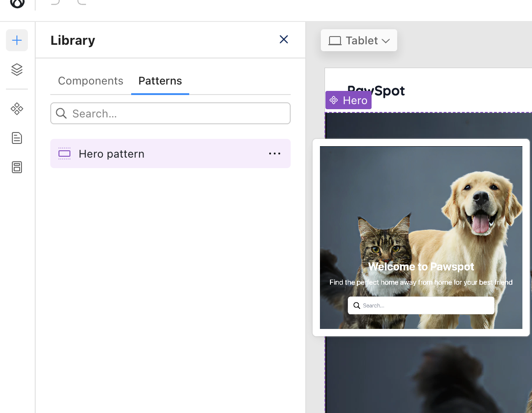Open the Layers panel from sidebar
Viewport: 532px width, 413px height.
coord(17,69)
